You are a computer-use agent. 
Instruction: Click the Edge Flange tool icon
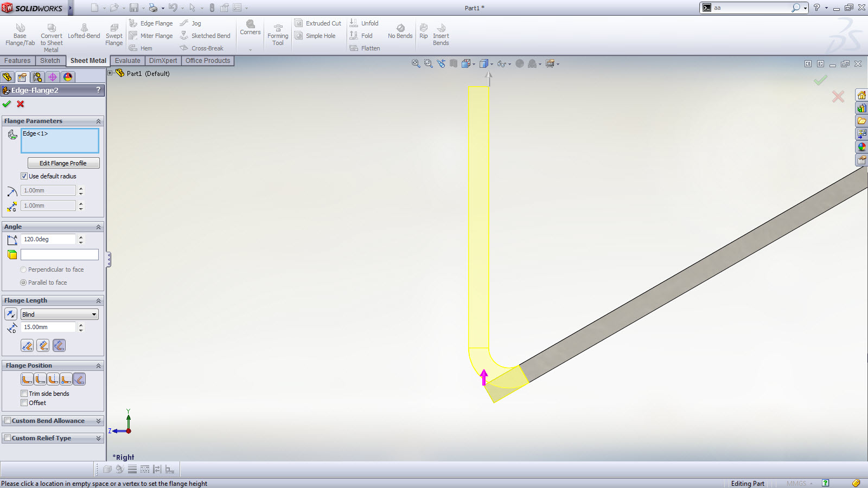click(133, 23)
